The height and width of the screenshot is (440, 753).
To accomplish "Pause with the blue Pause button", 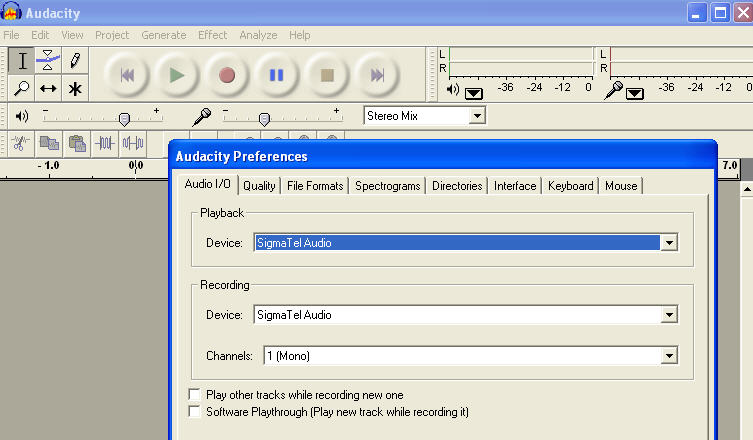I will (x=277, y=75).
